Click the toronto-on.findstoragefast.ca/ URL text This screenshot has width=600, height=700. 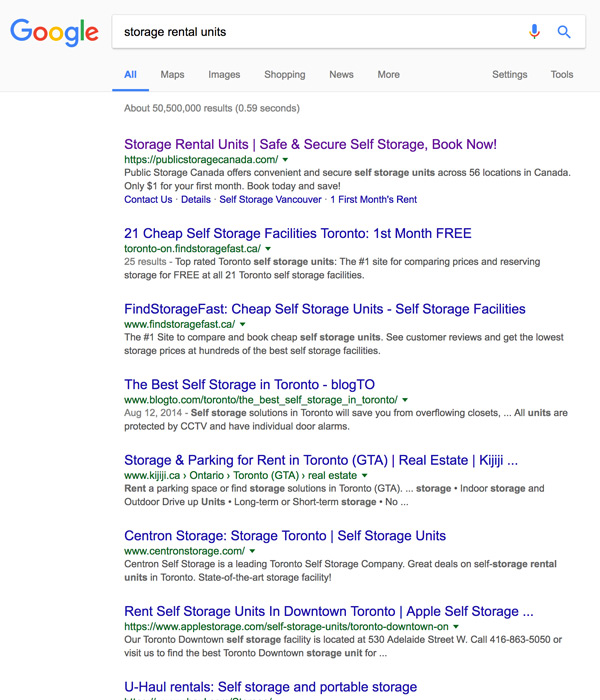(192, 248)
